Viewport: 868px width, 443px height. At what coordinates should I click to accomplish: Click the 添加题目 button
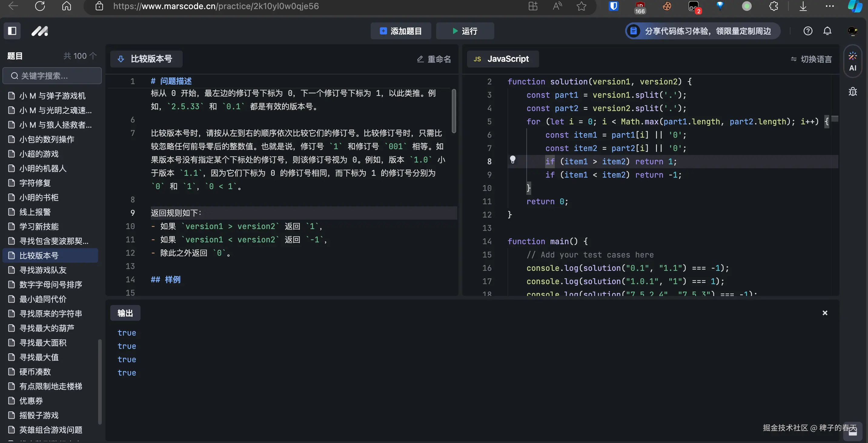401,31
